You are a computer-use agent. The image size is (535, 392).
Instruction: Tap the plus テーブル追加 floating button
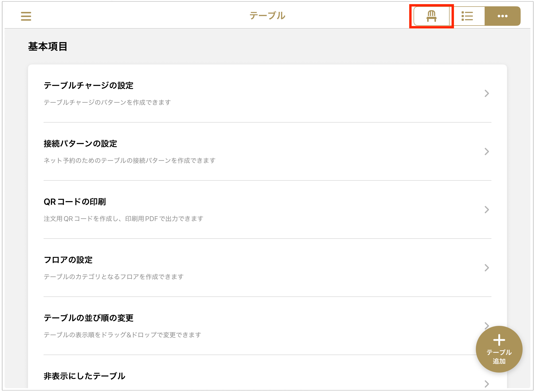click(499, 349)
